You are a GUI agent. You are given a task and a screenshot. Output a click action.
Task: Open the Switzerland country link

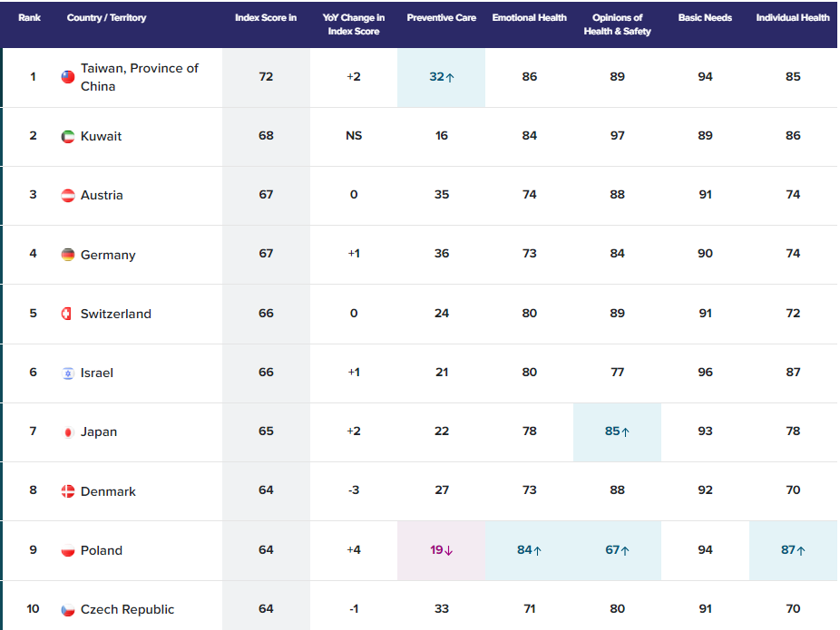pos(115,314)
